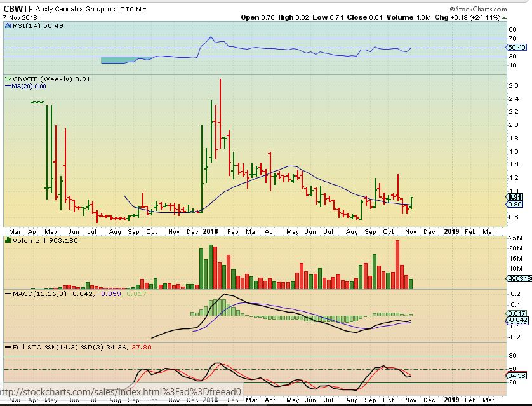Click the copyright symbol before StockCharts.com
Screen dimensions: 532x406
coord(452,9)
